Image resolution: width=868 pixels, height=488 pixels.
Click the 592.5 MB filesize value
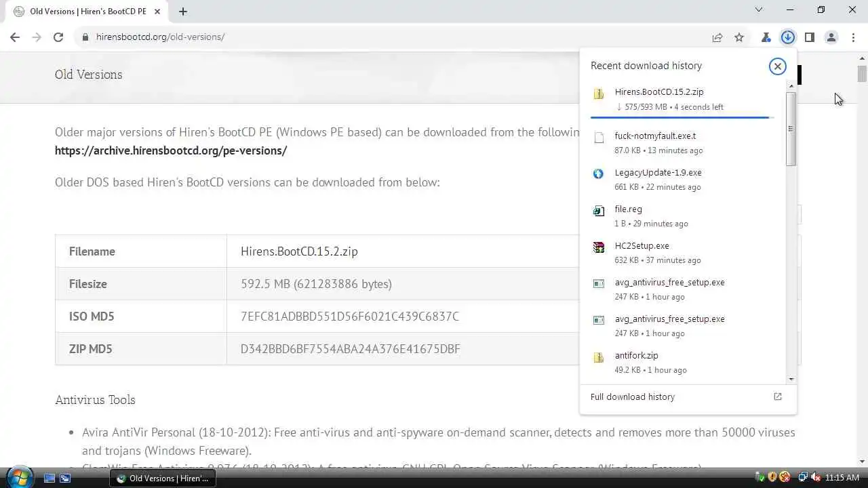(x=316, y=284)
